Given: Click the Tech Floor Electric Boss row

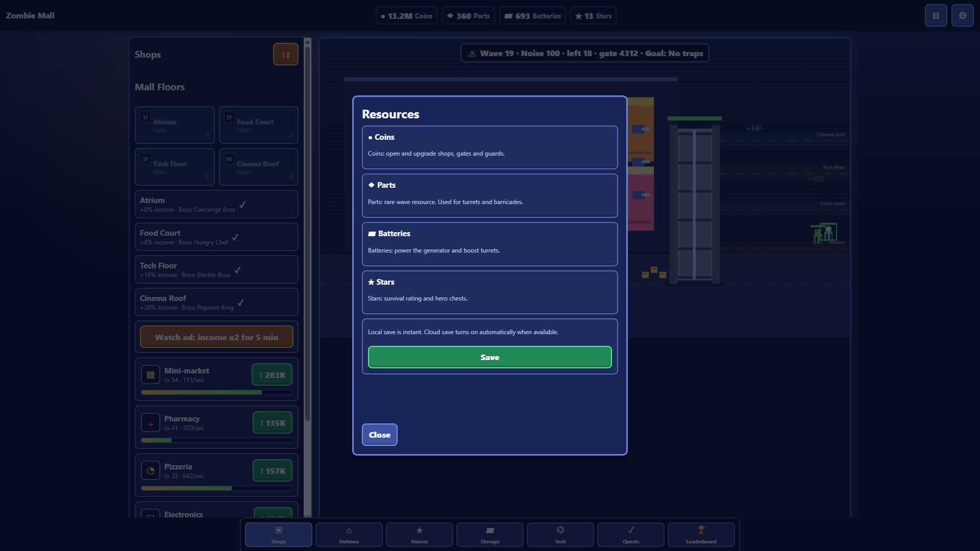Looking at the screenshot, I should coord(216,269).
